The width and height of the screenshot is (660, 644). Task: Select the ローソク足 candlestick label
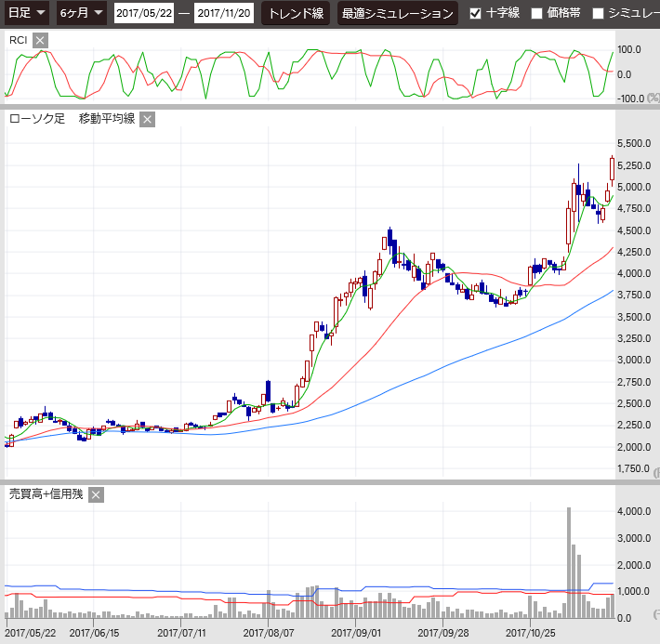coord(37,119)
